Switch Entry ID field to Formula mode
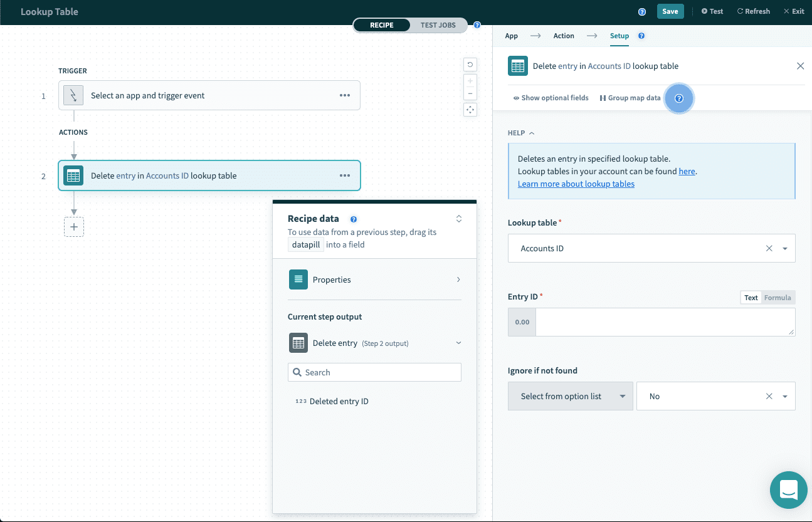This screenshot has height=522, width=812. tap(777, 298)
